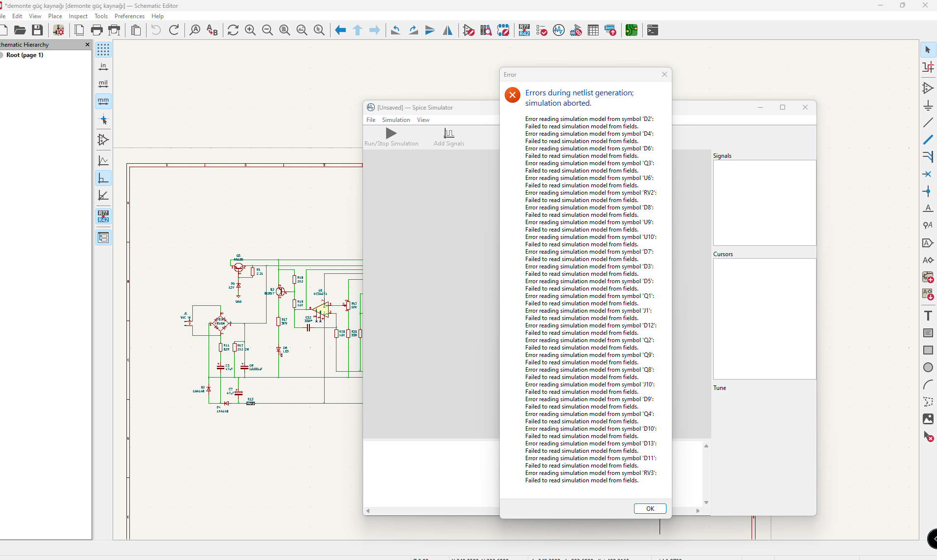The image size is (937, 560).
Task: Select Root (page 1) in hierarchy
Action: pyautogui.click(x=25, y=55)
